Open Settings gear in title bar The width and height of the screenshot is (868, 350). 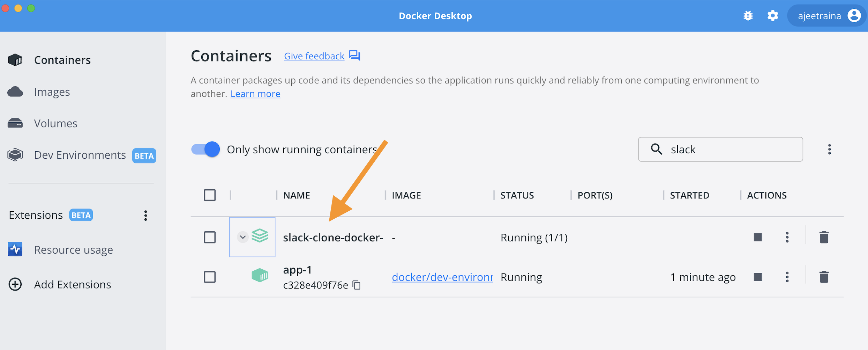tap(773, 16)
